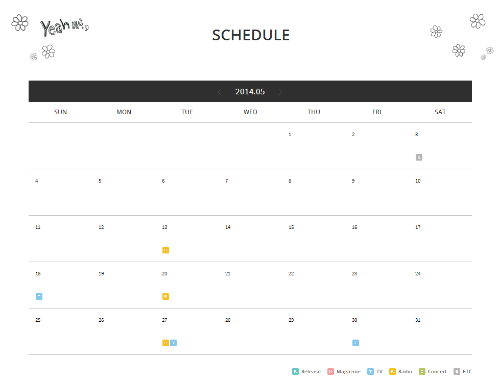The width and height of the screenshot is (500, 386).
Task: Open the yellow Radio event on May 27
Action: [166, 343]
